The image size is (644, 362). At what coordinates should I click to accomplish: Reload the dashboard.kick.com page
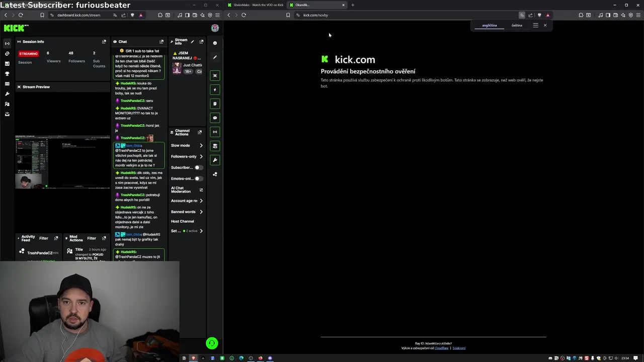pos(21,15)
